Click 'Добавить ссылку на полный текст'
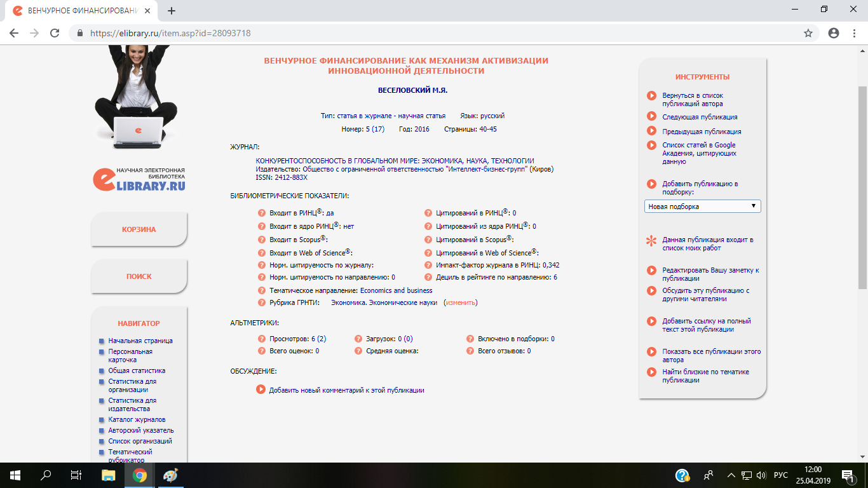This screenshot has height=488, width=868. [707, 325]
